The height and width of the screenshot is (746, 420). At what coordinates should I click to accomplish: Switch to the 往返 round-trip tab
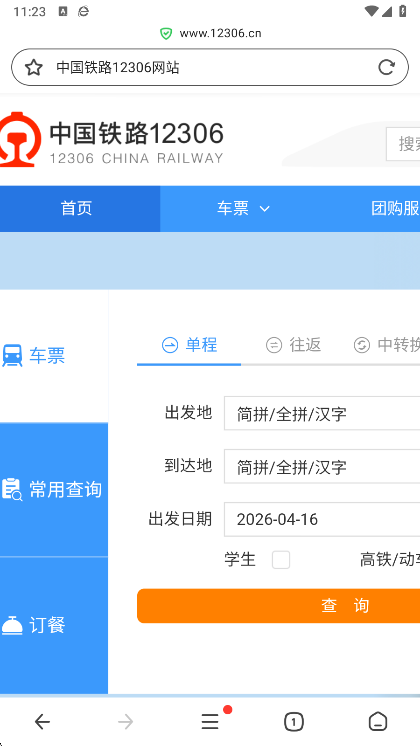(x=293, y=345)
